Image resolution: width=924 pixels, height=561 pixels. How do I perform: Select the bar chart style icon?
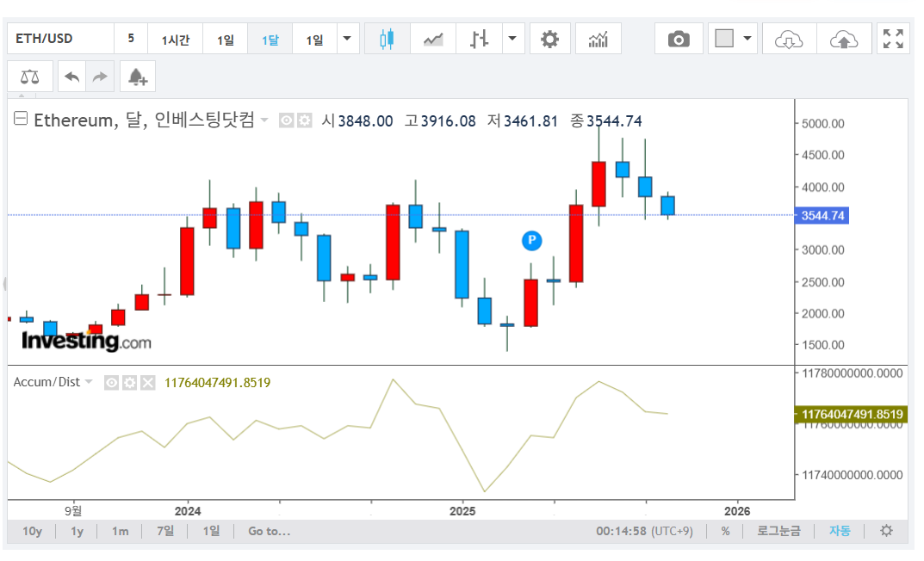pos(479,40)
